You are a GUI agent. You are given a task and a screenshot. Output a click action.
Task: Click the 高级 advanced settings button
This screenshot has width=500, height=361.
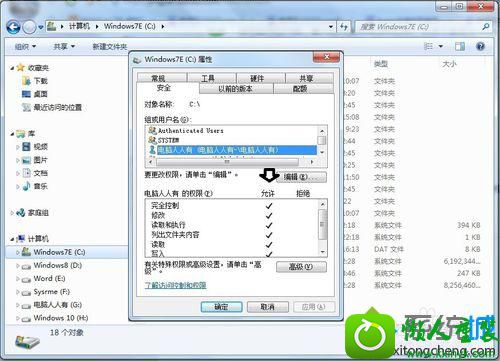tap(301, 267)
